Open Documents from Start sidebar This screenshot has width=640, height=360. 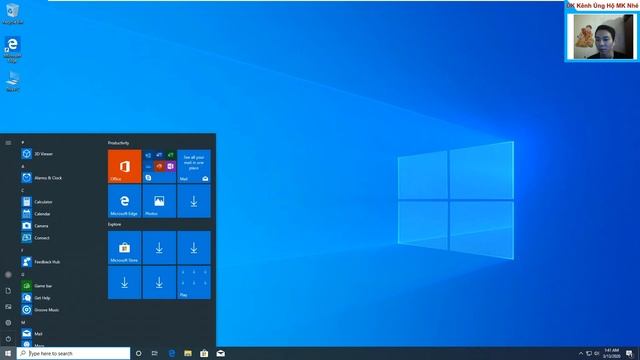click(x=8, y=291)
